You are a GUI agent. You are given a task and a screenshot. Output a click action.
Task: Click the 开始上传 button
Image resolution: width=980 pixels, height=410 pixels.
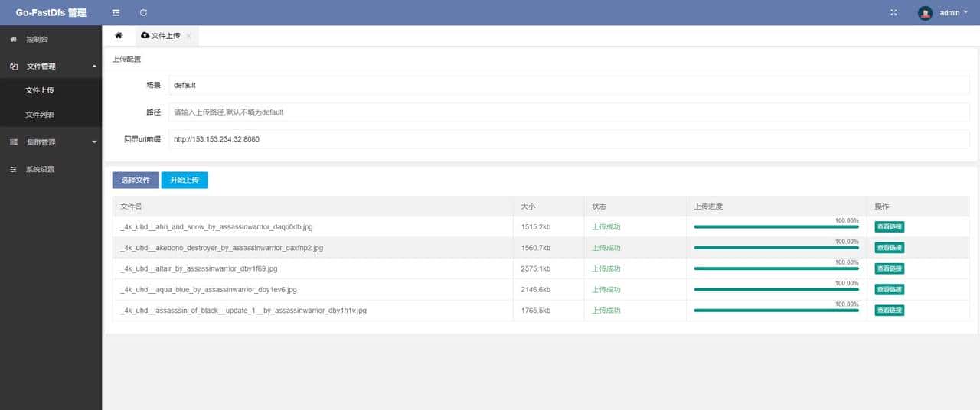pyautogui.click(x=185, y=181)
